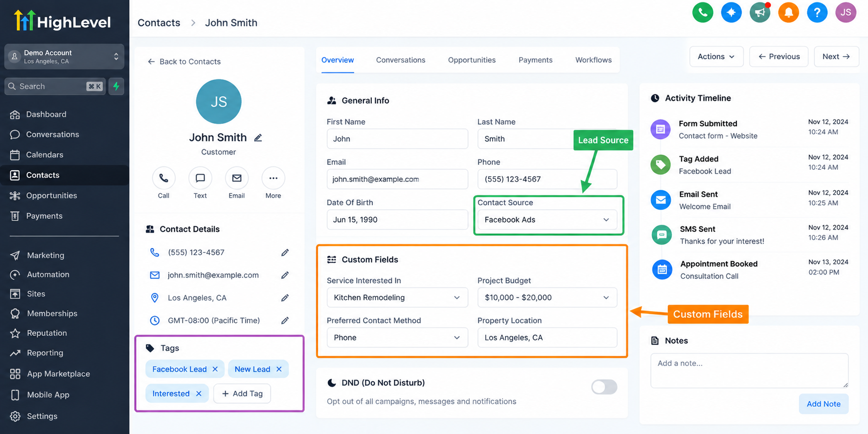Edit the phone number in Contact Details
This screenshot has width=868, height=434.
click(x=285, y=252)
